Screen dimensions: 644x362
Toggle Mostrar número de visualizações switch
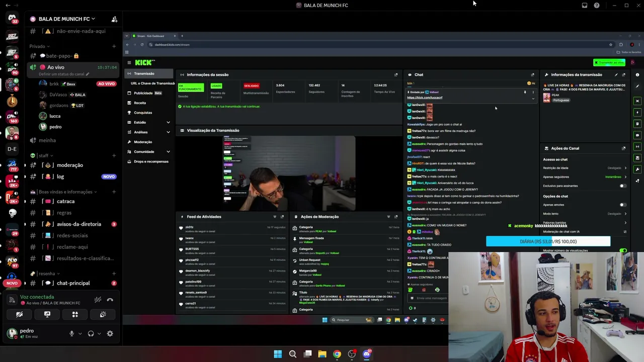pos(623,250)
